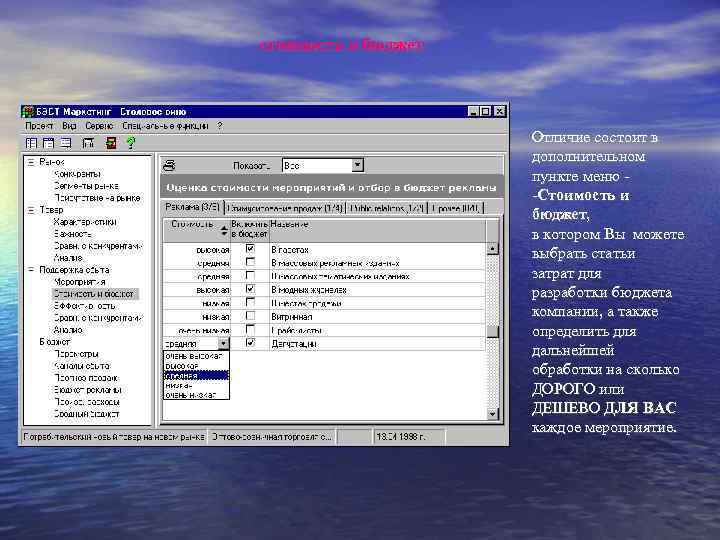Switch to Прочие tab
The image size is (720, 540).
[x=456, y=208]
